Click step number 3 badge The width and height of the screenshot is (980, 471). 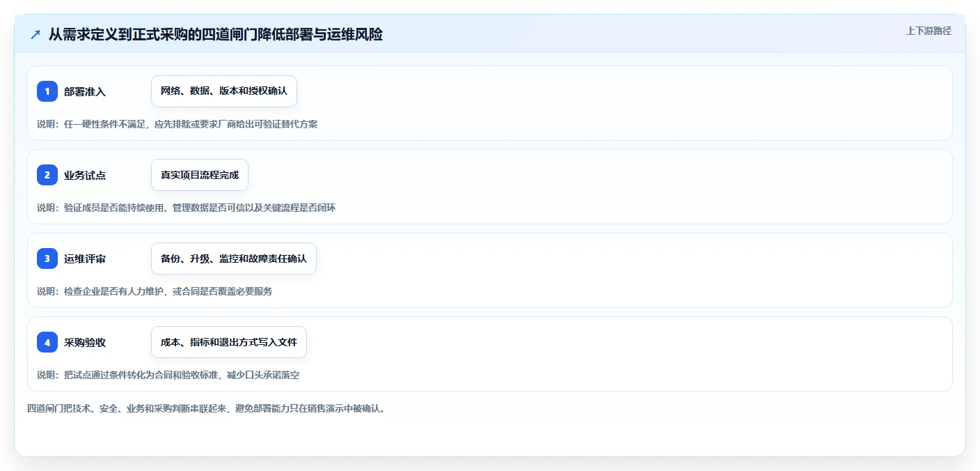pos(47,258)
